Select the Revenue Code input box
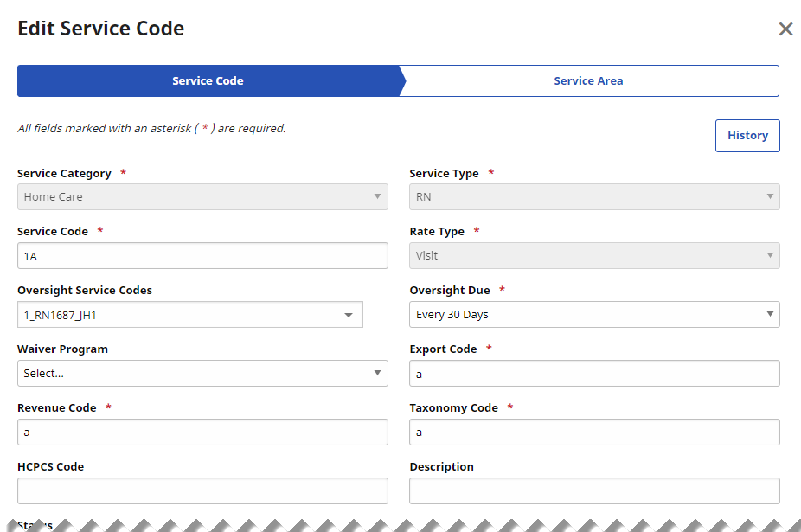The height and width of the screenshot is (532, 801). 202,432
